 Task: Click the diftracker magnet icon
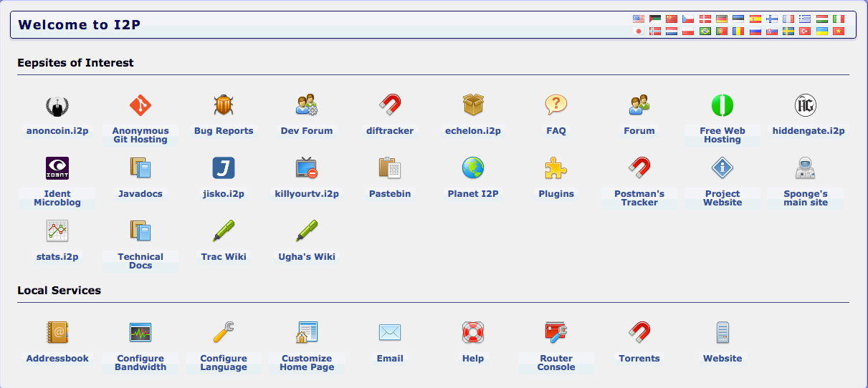coord(390,106)
